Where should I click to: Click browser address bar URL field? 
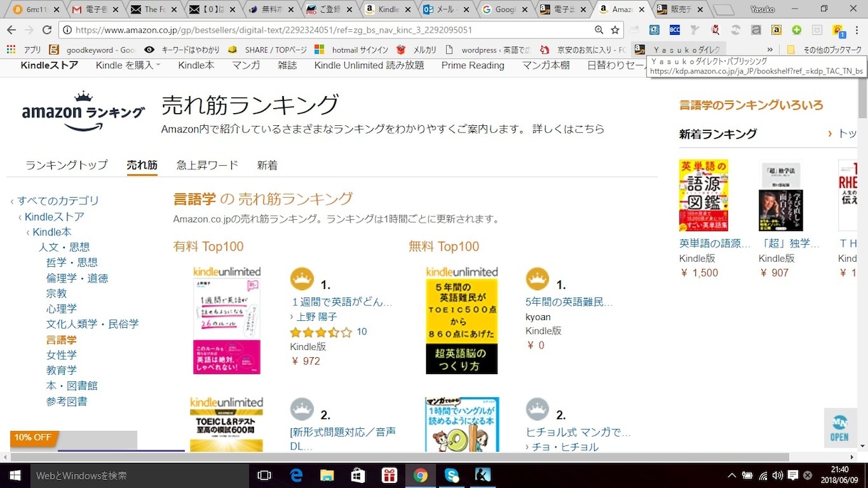click(327, 30)
